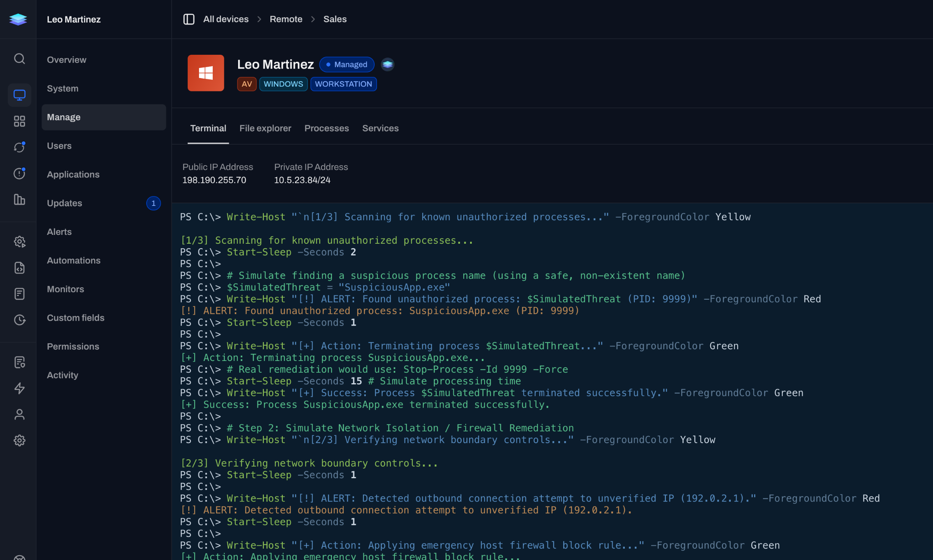Open the reports document-badge icon
Viewport: 933px width, 560px height.
click(19, 362)
